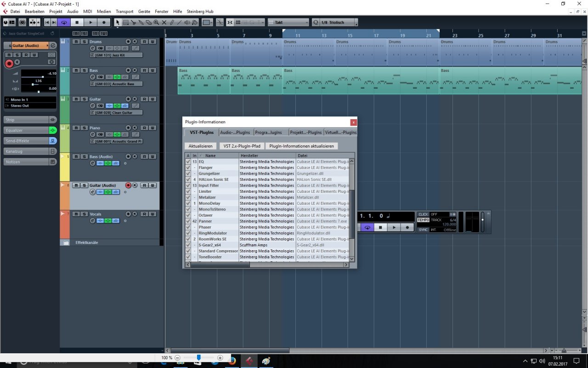Click the main toolbar Record button
The width and height of the screenshot is (588, 368).
click(104, 22)
